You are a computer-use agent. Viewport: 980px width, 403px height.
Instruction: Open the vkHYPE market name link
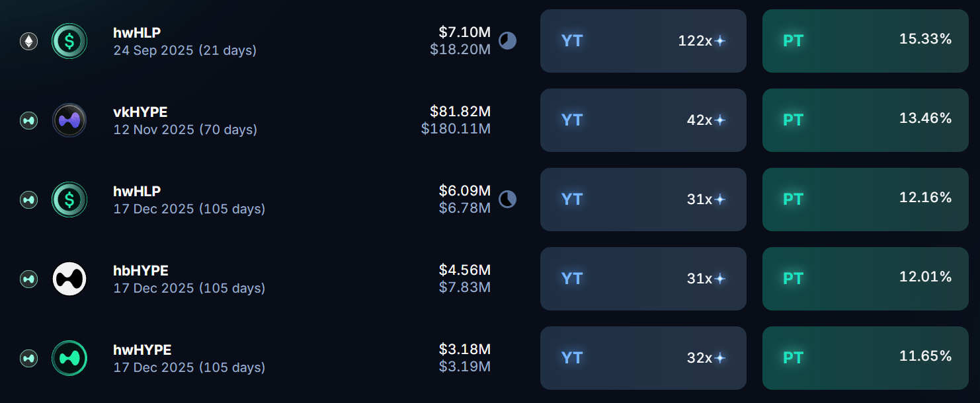[140, 112]
